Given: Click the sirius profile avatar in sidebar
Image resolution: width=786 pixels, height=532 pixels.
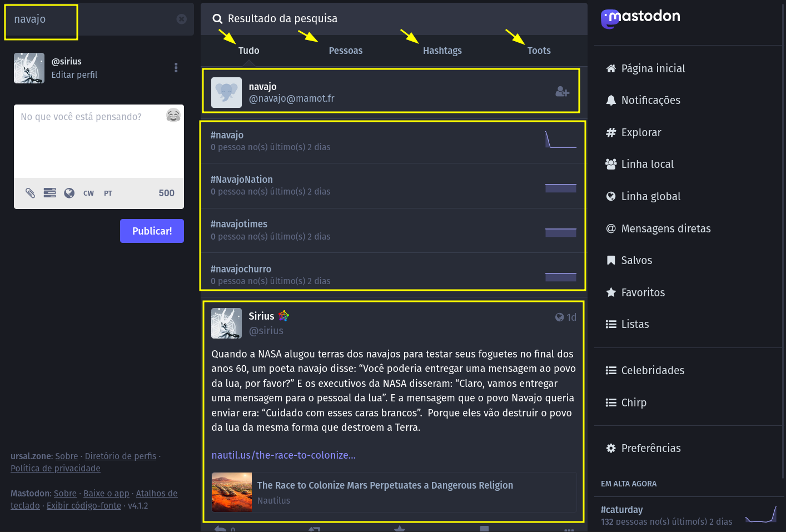Looking at the screenshot, I should [29, 68].
